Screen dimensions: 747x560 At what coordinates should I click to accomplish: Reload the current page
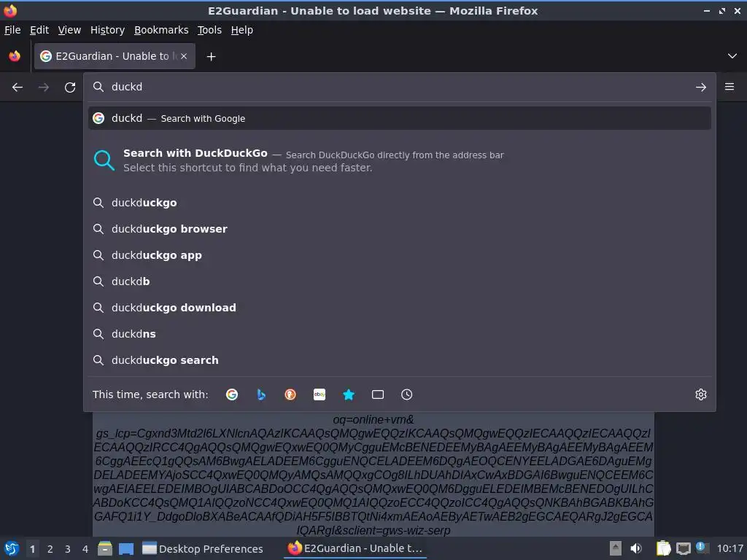70,87
